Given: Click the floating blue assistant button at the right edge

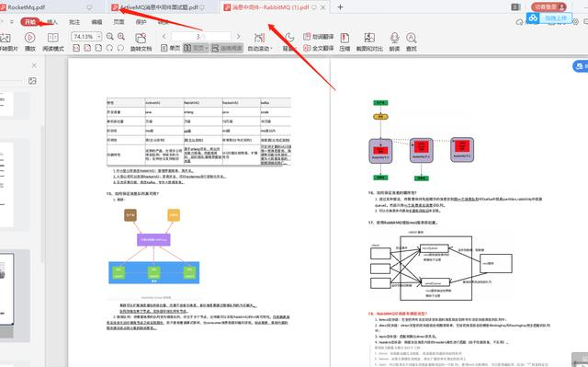Looking at the screenshot, I should (x=581, y=66).
